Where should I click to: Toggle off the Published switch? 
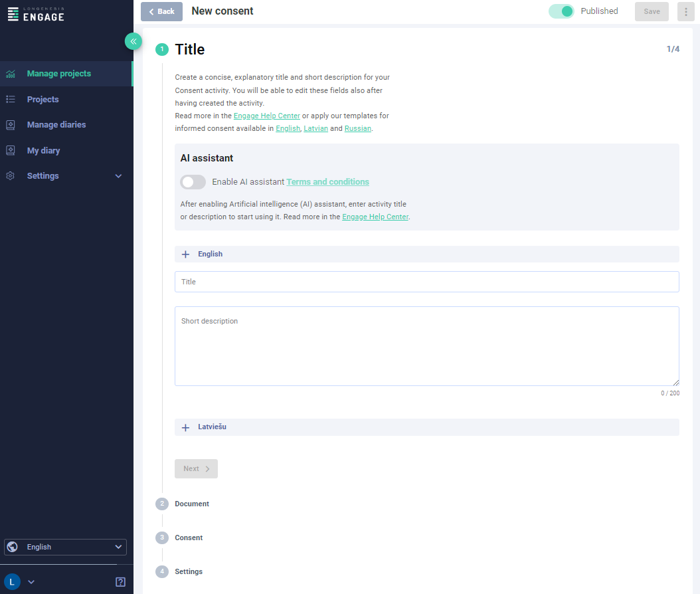[x=561, y=11]
